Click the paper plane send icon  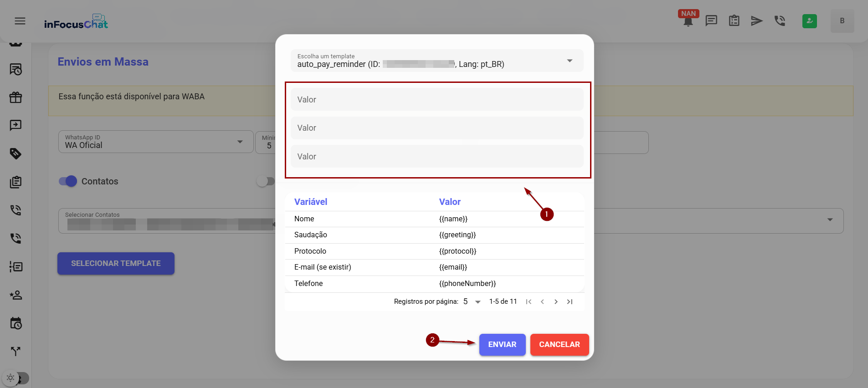pos(757,21)
